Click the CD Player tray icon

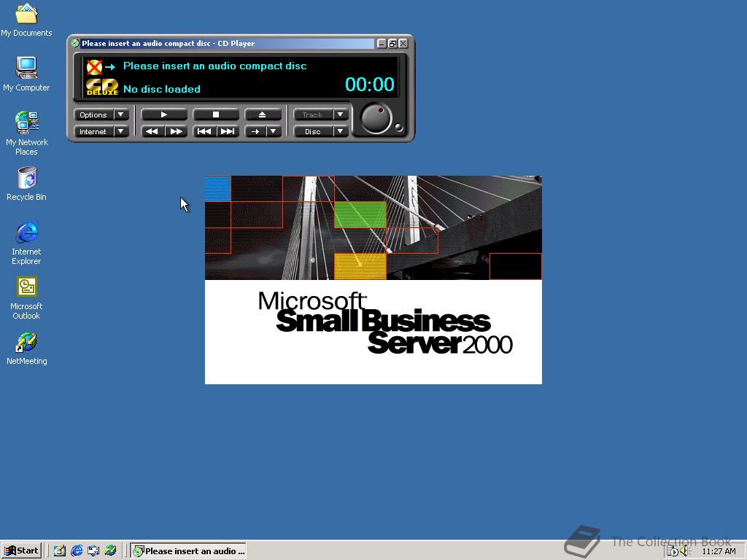click(672, 551)
